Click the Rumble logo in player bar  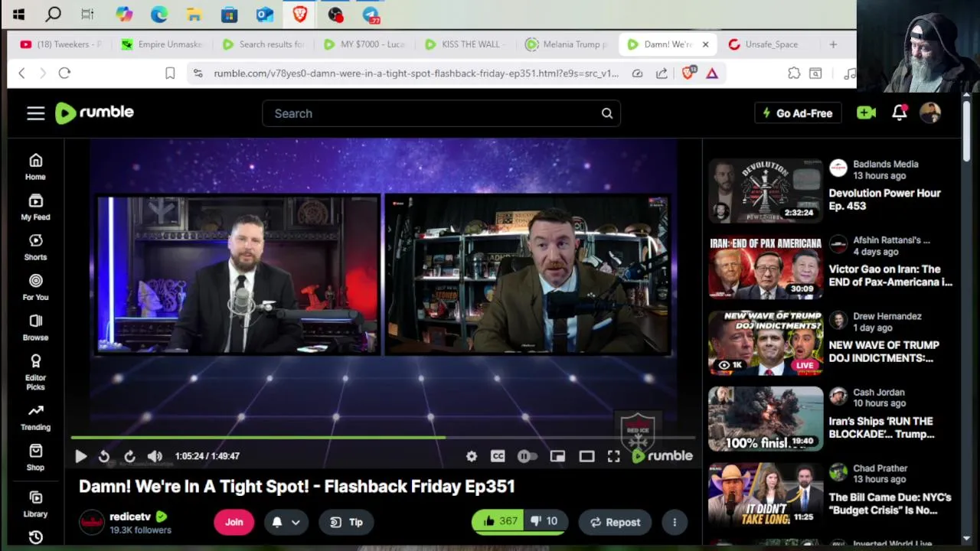662,456
